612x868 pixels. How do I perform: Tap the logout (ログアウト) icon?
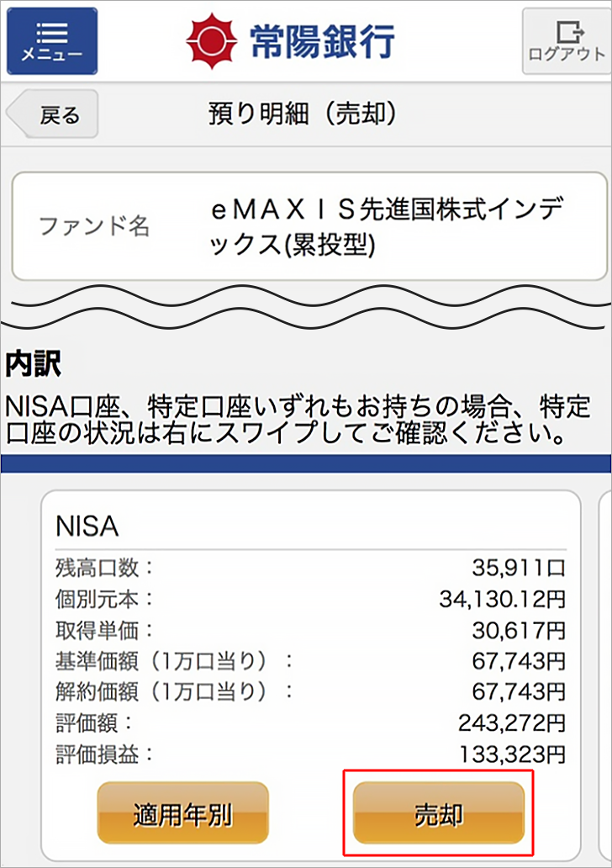point(567,40)
